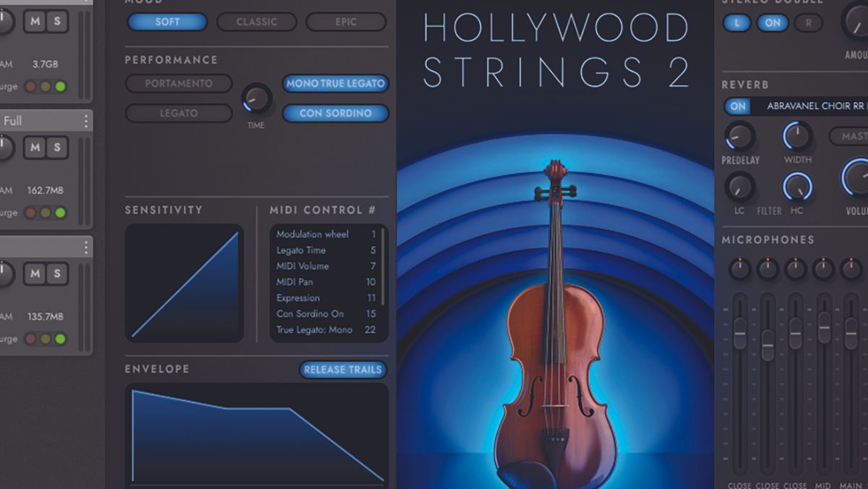Toggle Mono True Legato switch
Screen dimensions: 868x489
tap(335, 84)
